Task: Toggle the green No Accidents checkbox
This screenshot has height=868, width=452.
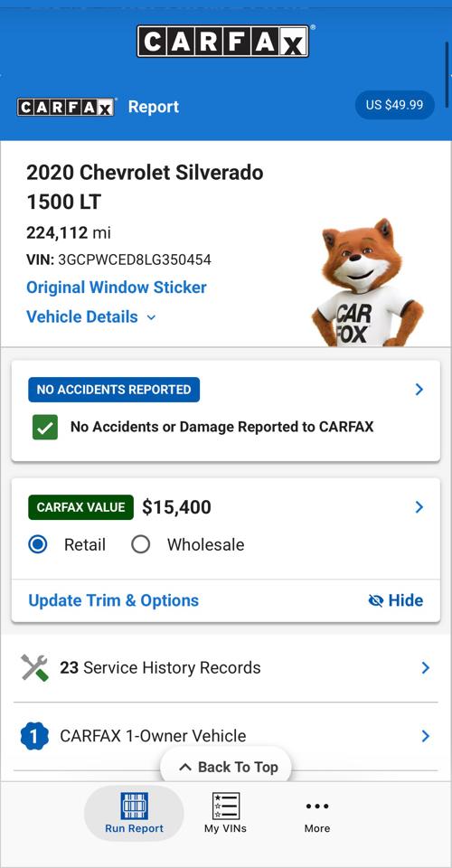Action: 45,428
